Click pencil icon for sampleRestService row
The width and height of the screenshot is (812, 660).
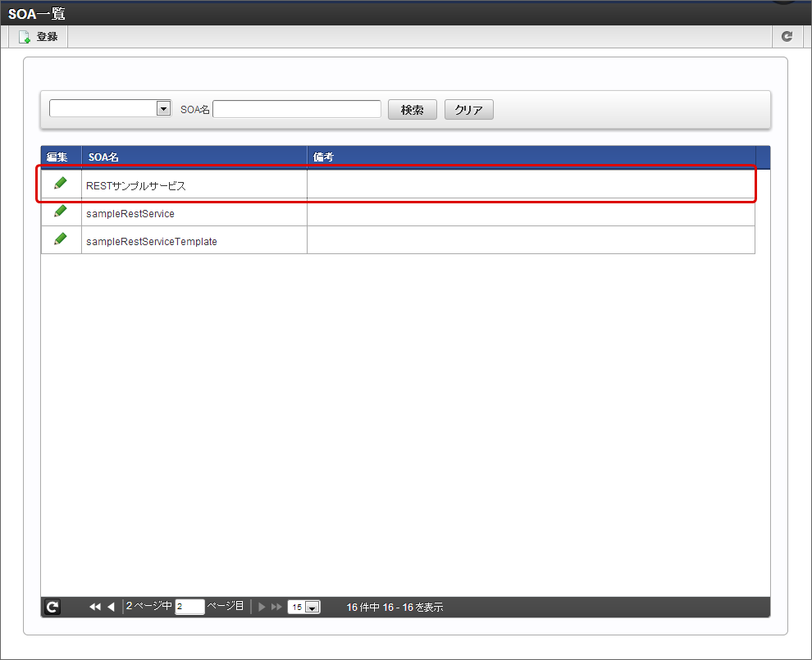click(61, 212)
